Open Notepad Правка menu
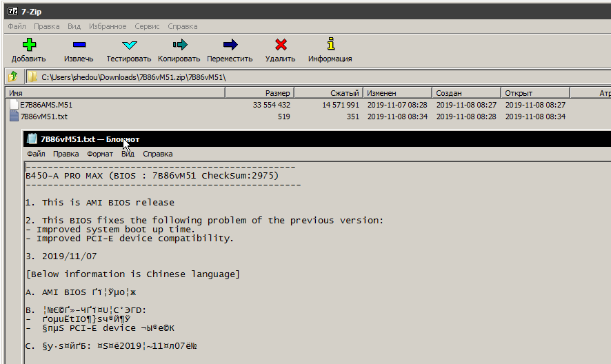Viewport: 611px width, 364px height. pos(66,154)
